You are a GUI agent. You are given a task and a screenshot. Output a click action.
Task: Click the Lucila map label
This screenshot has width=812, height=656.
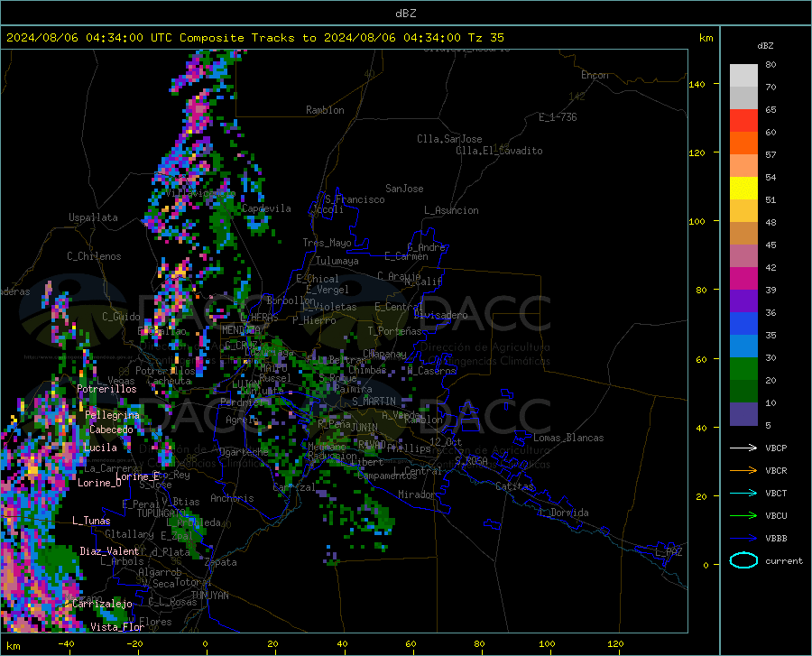tap(100, 448)
